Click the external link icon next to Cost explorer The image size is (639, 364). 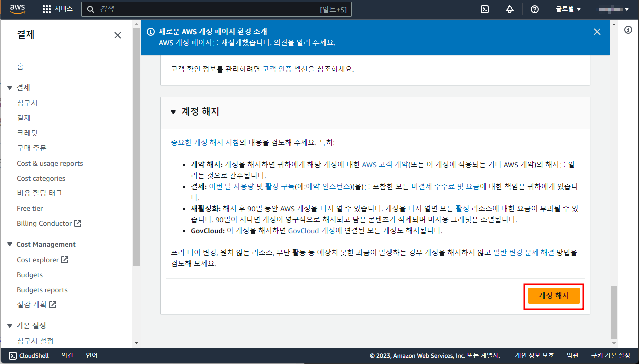point(65,260)
